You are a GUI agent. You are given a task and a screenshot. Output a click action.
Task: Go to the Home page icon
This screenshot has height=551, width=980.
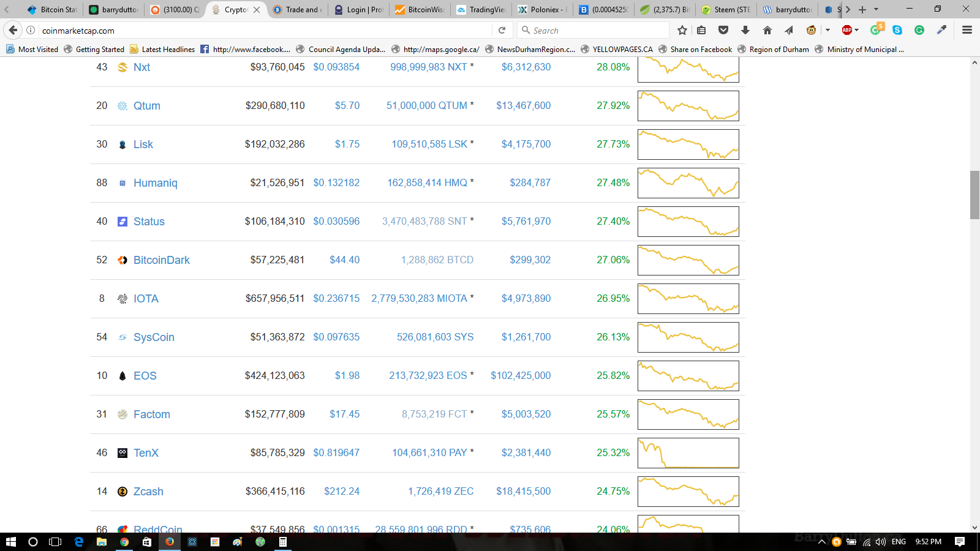click(x=767, y=30)
